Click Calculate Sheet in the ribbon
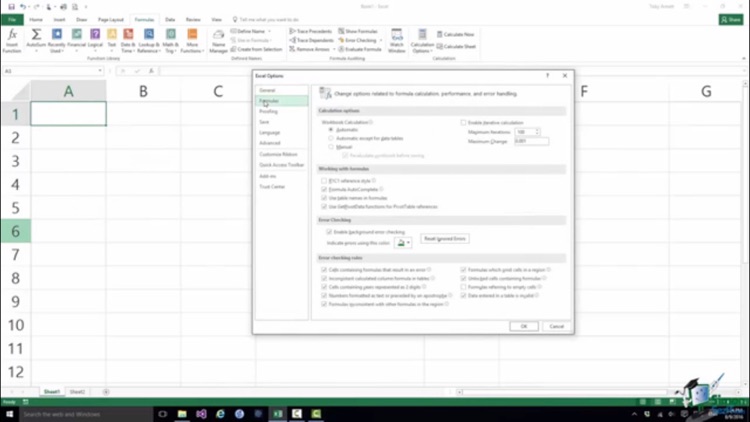 coord(456,46)
